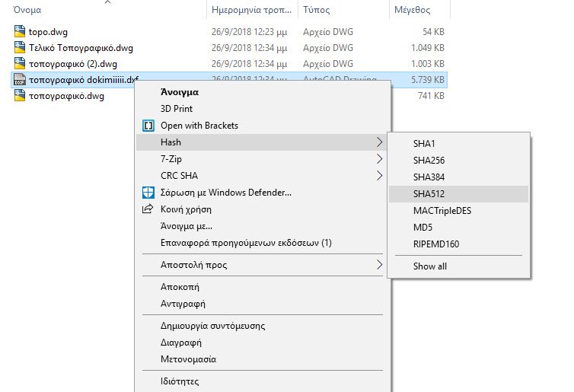Expand the 7-Zip submenu arrow
The image size is (574, 392).
(379, 159)
